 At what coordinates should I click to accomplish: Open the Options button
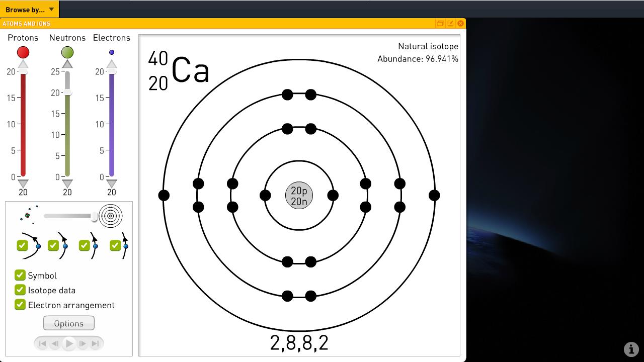69,323
